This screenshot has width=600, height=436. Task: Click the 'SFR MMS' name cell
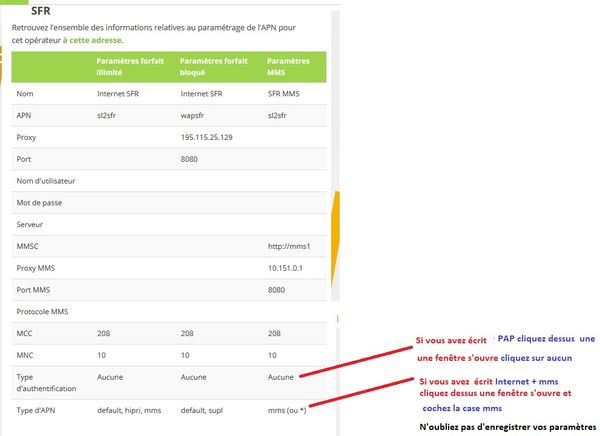tap(287, 92)
